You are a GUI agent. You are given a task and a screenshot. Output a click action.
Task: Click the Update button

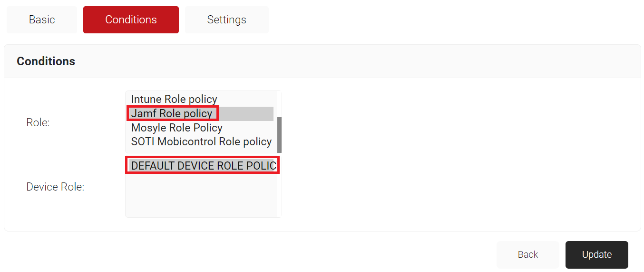click(x=597, y=254)
